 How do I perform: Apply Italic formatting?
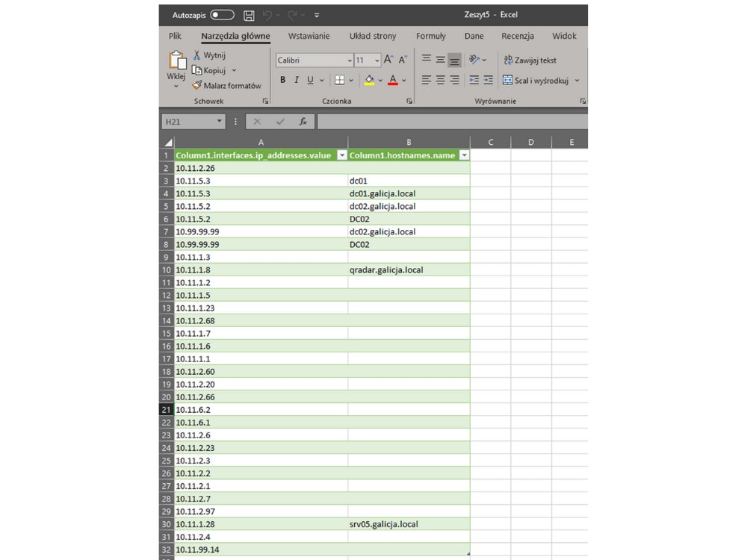pyautogui.click(x=297, y=80)
